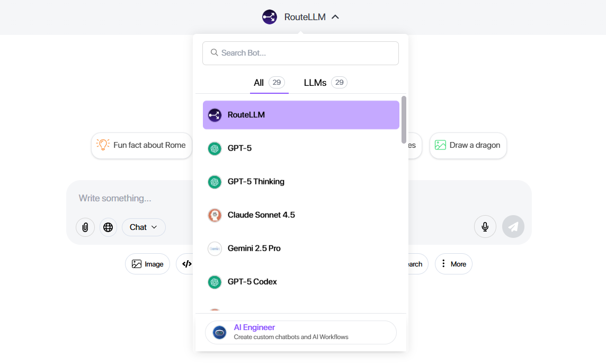Click the magnifier icon in Search Bot

pos(214,52)
